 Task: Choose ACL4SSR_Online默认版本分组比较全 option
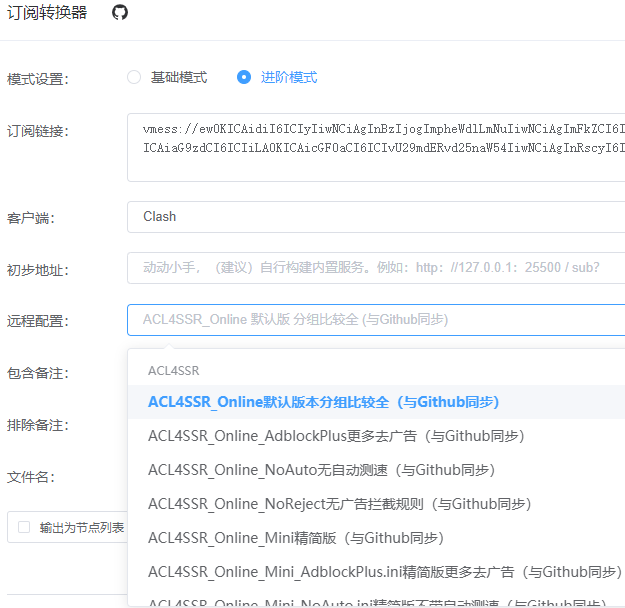tap(376, 402)
